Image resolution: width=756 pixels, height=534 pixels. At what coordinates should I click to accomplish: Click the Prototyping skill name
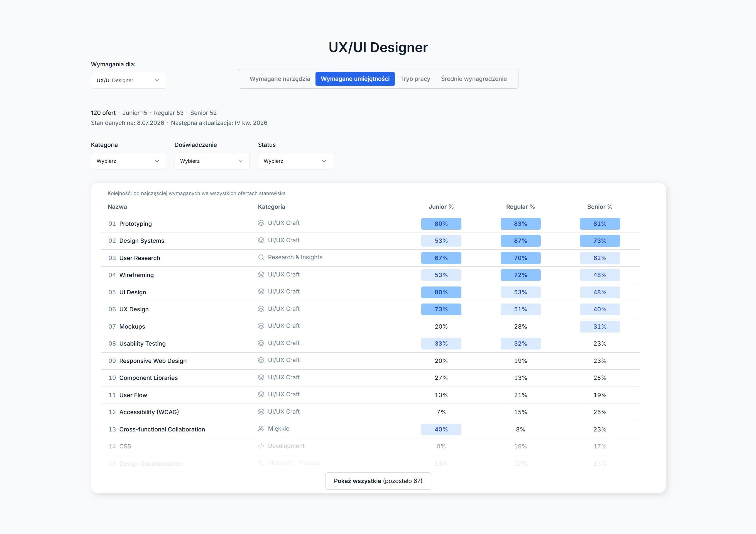coord(135,224)
